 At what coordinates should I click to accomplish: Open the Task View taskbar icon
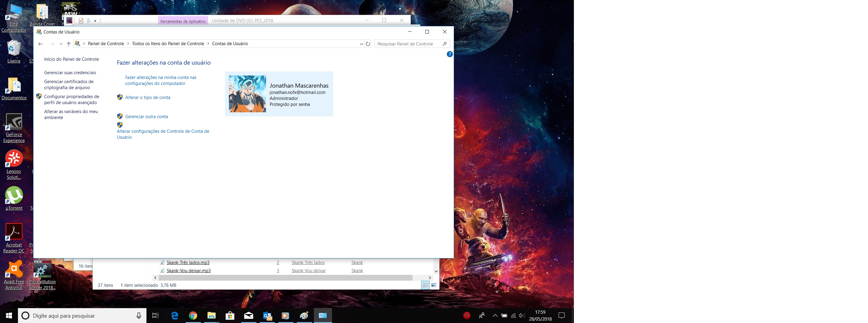coord(155,316)
